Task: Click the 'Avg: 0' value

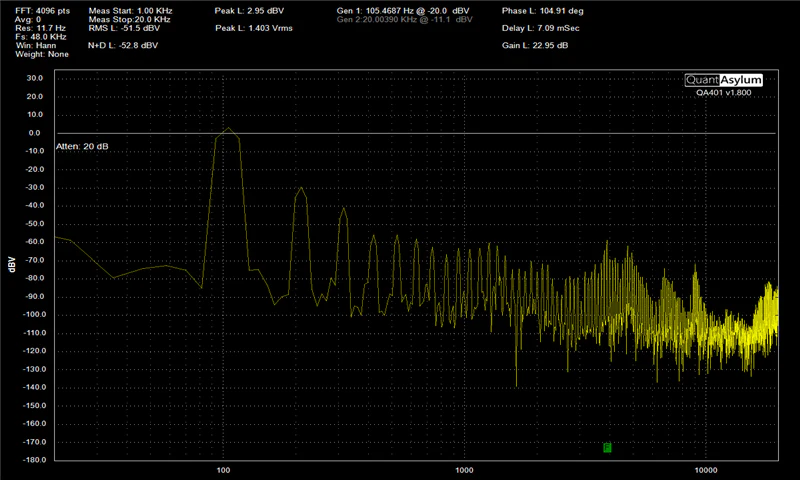Action: (x=28, y=19)
